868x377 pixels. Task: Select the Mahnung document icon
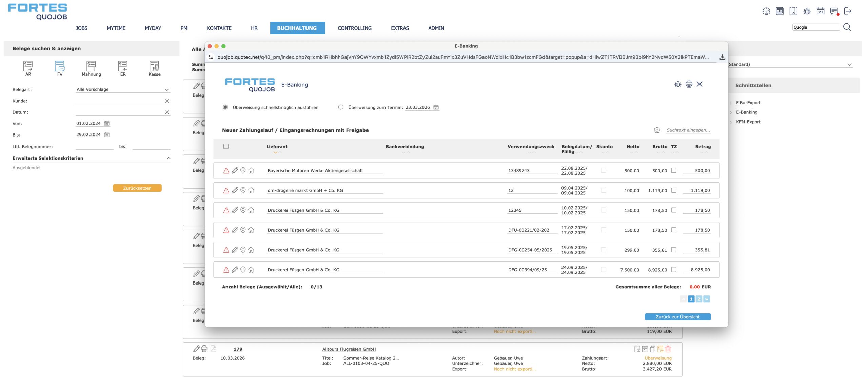point(91,66)
